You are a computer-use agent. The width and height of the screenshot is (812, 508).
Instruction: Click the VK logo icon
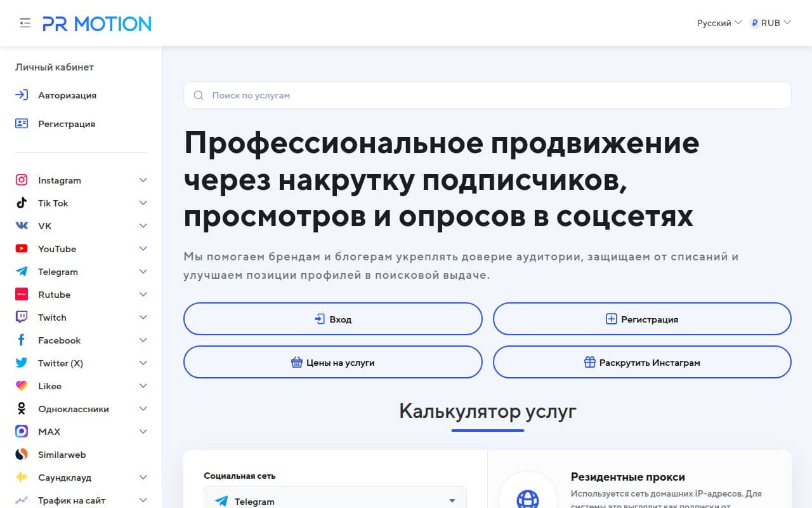(x=22, y=226)
